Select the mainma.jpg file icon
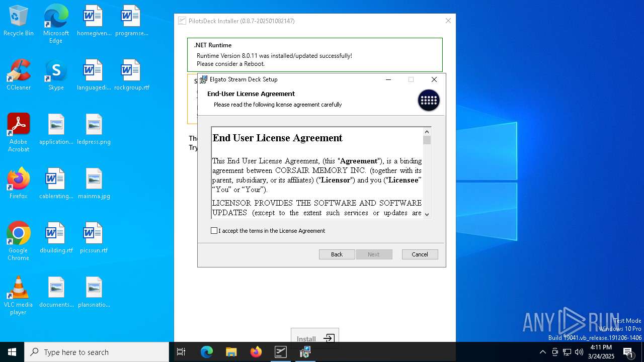 (x=94, y=184)
